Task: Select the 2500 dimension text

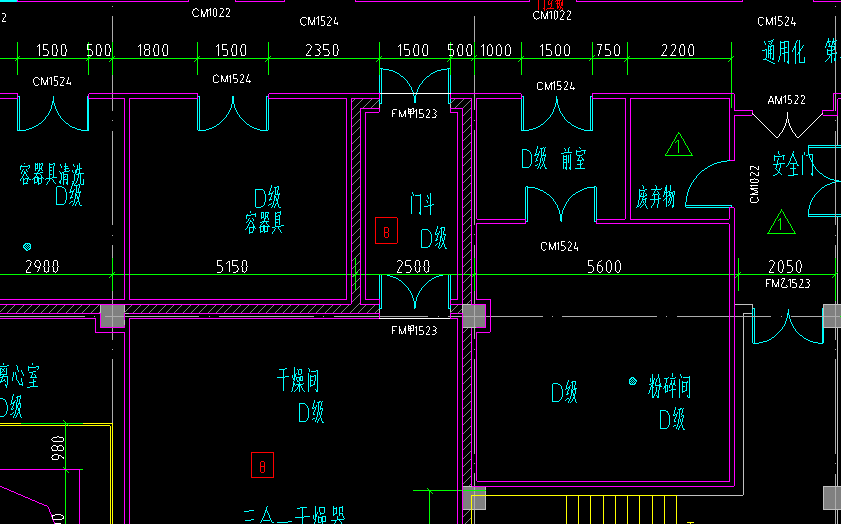Action: (x=413, y=267)
